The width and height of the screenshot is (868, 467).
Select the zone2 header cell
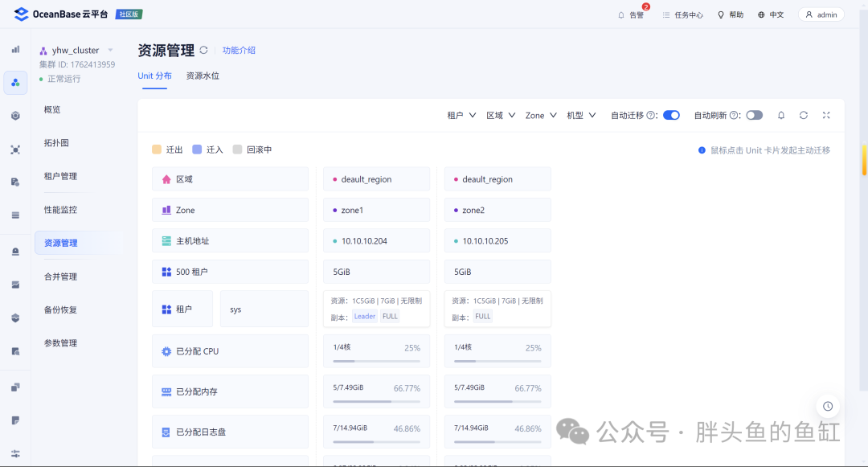coord(497,210)
